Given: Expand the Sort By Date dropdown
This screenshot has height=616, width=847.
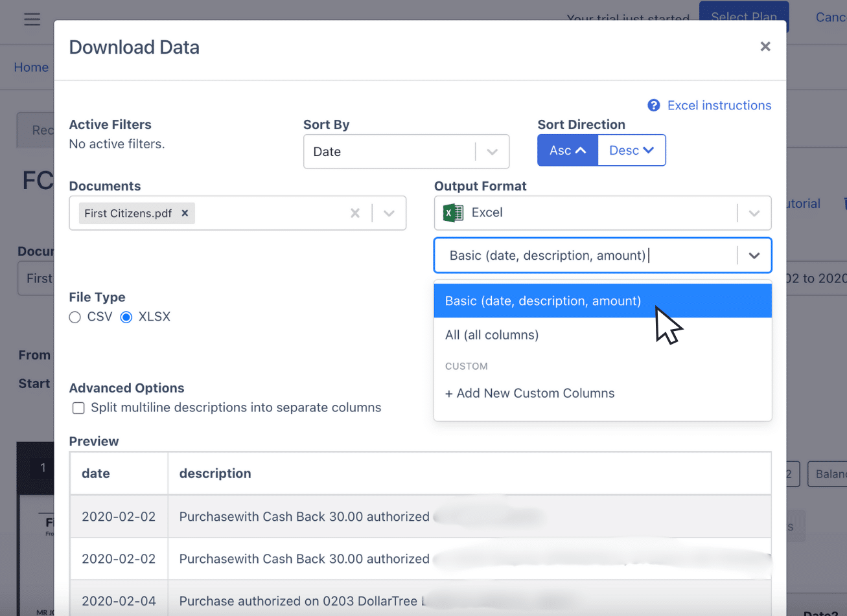Looking at the screenshot, I should coord(493,152).
